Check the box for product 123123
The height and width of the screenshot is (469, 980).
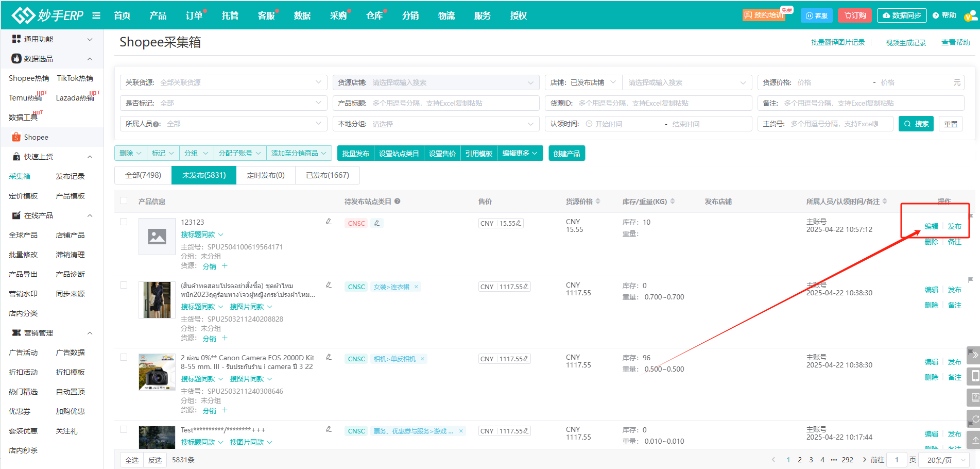coord(124,222)
